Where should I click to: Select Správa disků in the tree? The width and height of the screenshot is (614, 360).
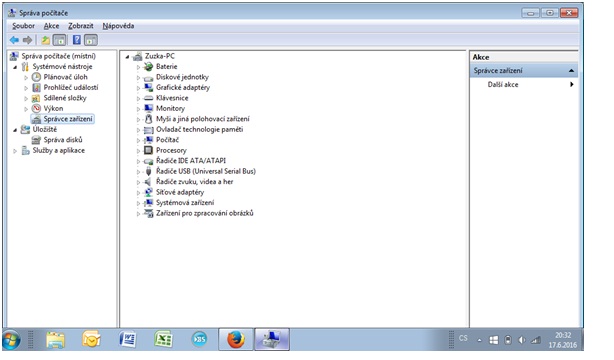[x=63, y=140]
